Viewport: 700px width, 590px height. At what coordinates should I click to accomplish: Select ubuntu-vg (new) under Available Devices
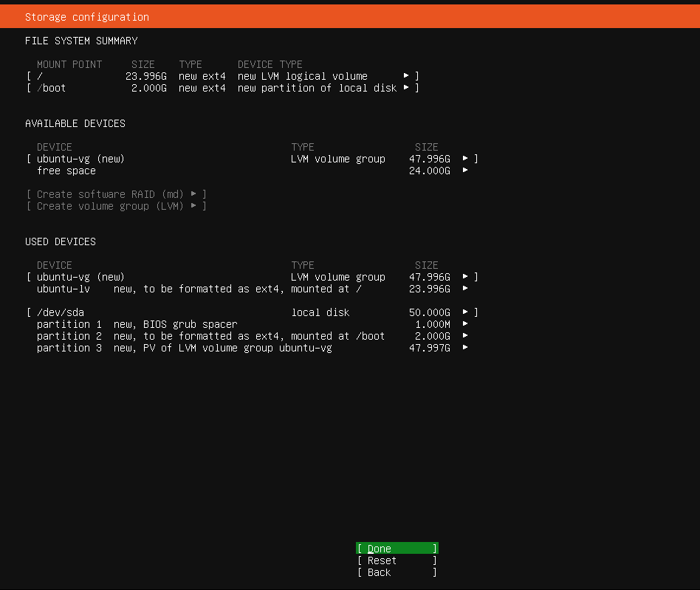[x=253, y=159]
